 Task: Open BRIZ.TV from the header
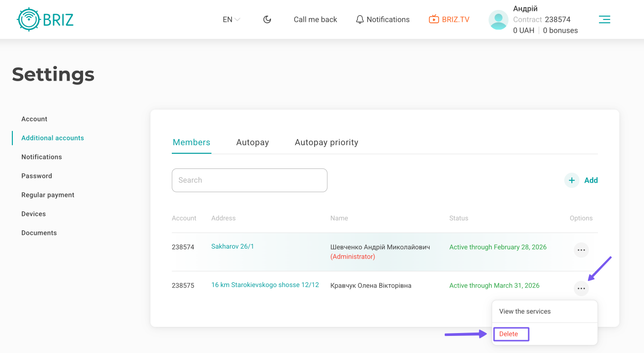449,19
